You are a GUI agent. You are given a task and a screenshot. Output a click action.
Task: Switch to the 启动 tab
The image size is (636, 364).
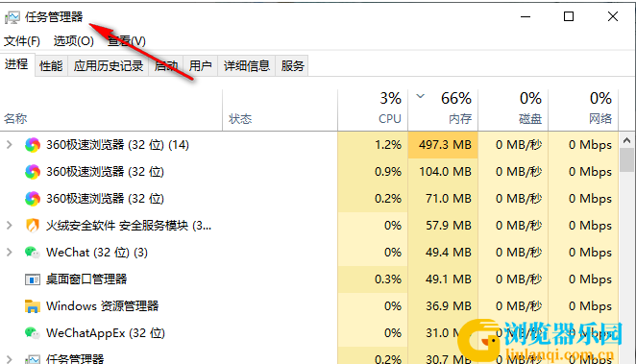166,65
